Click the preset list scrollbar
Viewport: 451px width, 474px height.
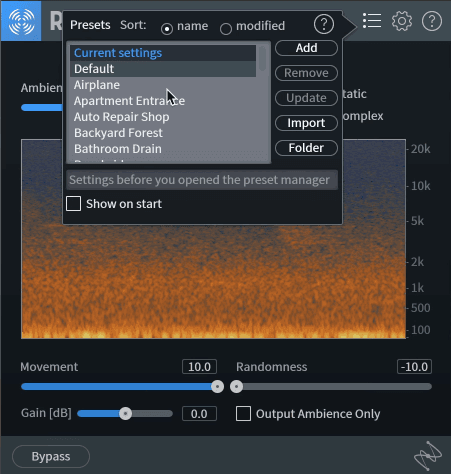(x=263, y=59)
